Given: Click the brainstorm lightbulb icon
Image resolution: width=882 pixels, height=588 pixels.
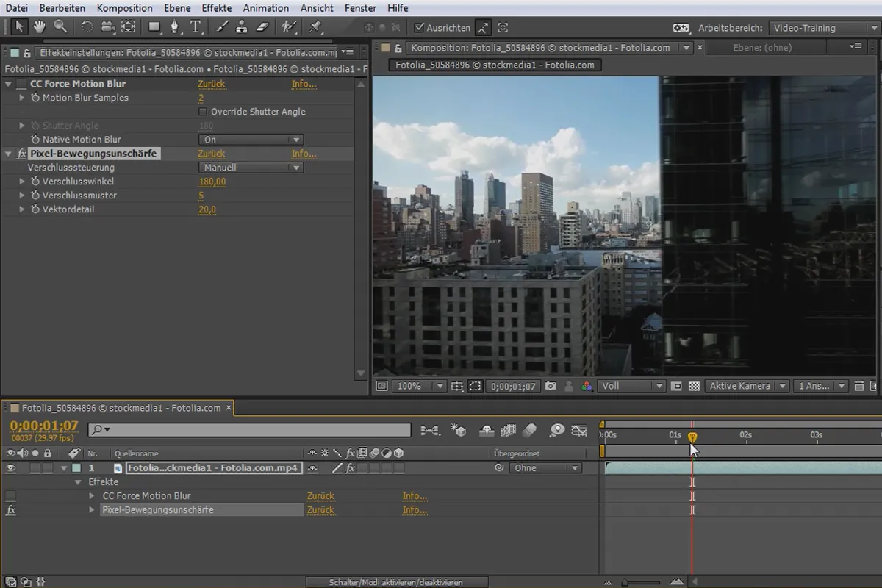Looking at the screenshot, I should pyautogui.click(x=557, y=431).
